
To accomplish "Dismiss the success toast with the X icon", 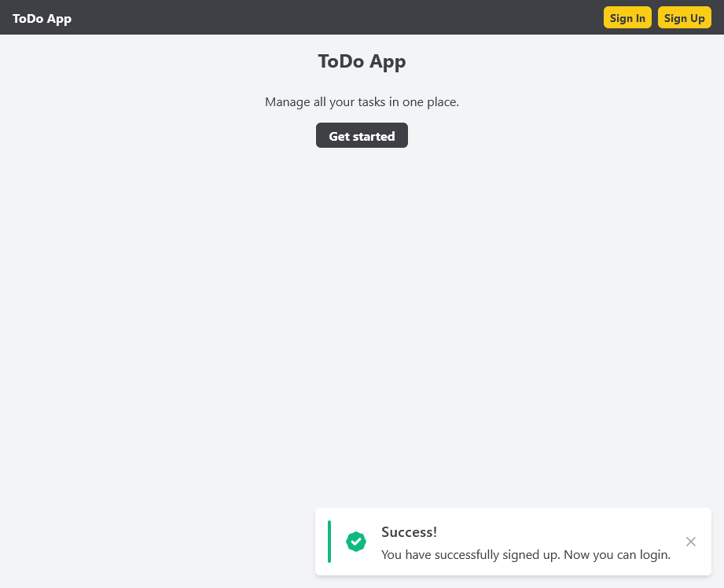I will point(690,542).
